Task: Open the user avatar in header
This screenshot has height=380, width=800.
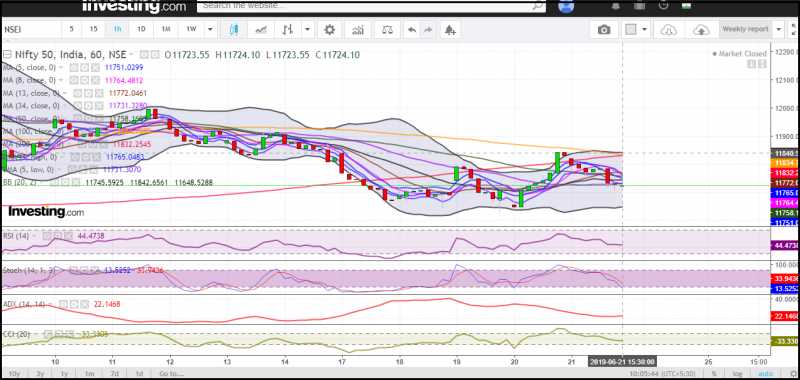Action: coord(566,6)
